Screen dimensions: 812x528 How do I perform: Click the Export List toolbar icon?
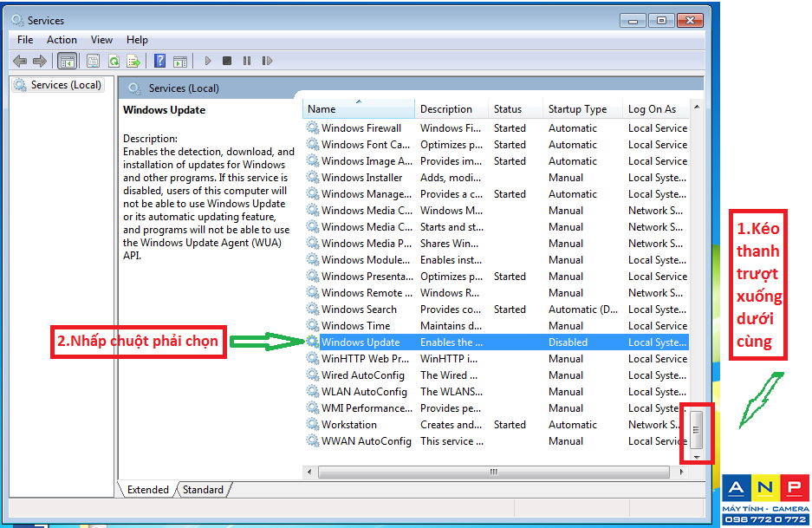point(133,62)
